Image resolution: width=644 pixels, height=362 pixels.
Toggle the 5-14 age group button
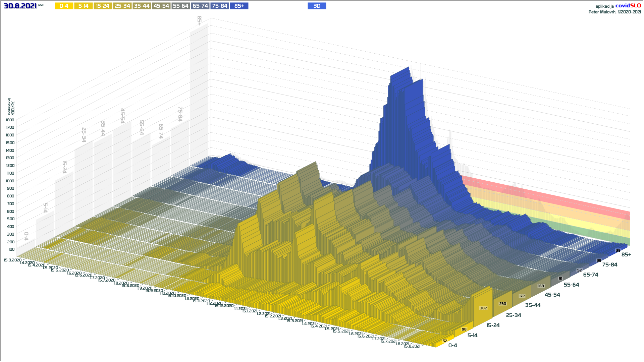[83, 6]
